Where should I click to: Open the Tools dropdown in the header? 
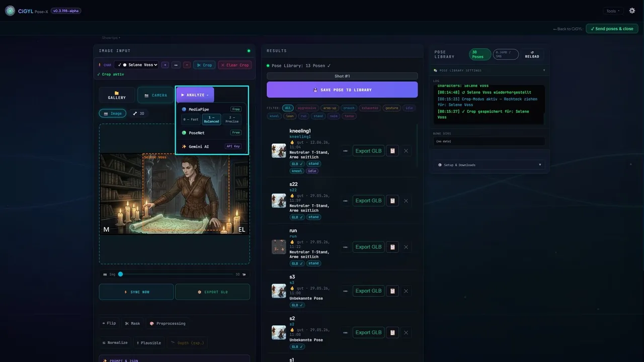(x=613, y=11)
